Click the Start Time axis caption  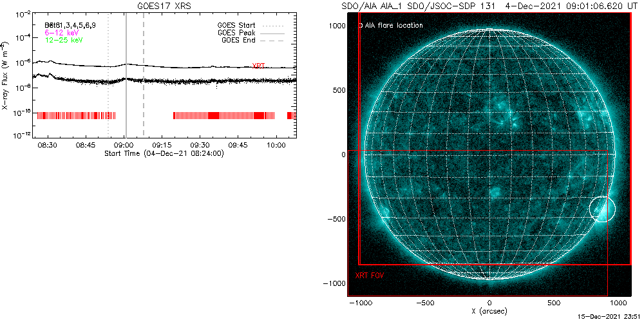(x=164, y=153)
